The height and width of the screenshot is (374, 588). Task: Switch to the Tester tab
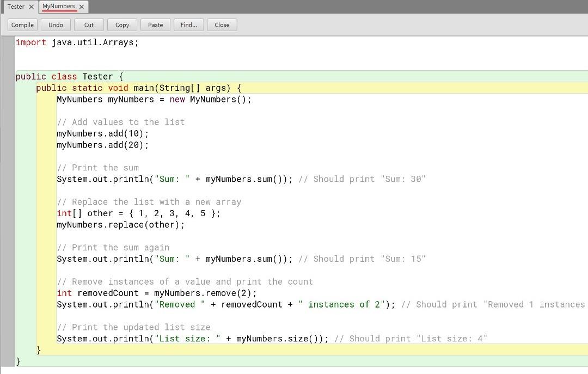click(15, 7)
